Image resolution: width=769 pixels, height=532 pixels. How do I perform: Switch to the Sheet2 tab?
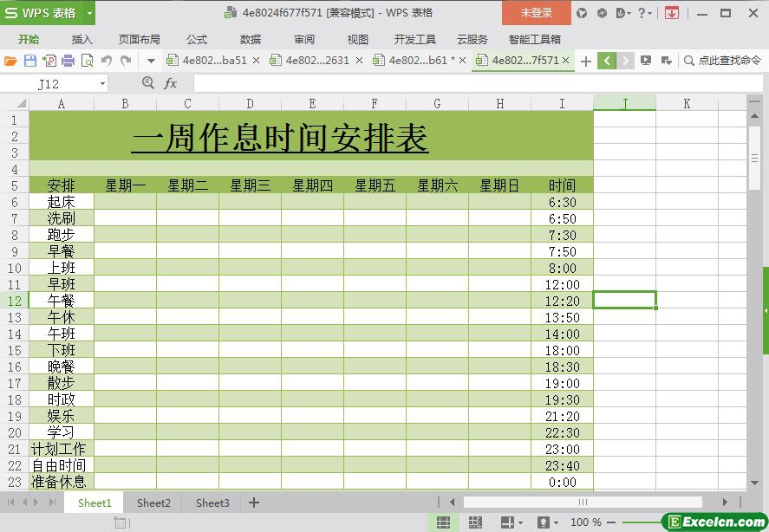153,503
